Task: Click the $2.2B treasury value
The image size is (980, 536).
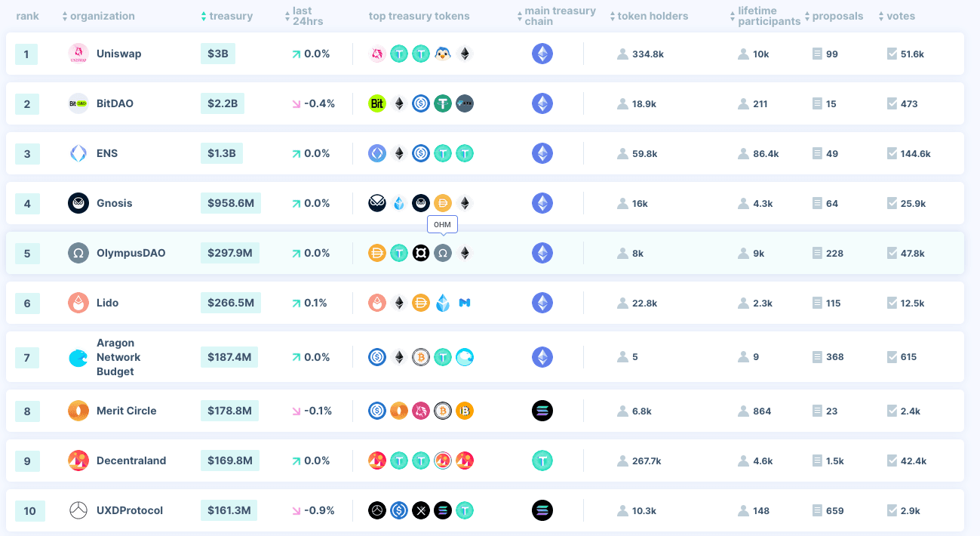Action: 223,103
